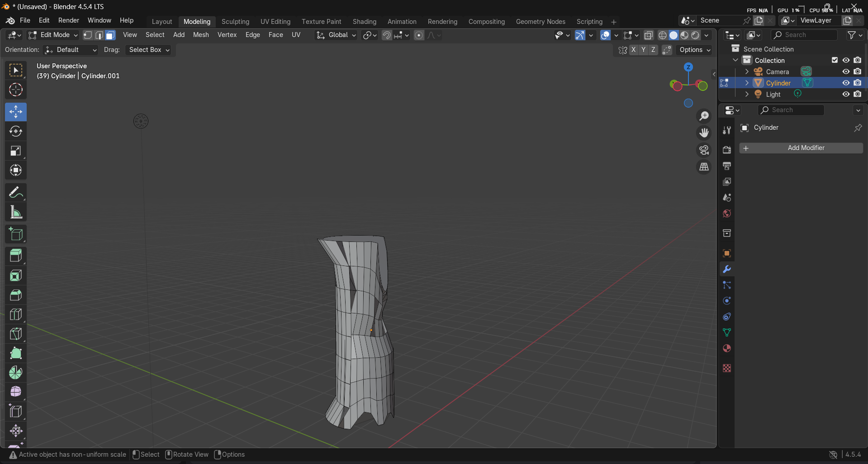Viewport: 868px width, 464px height.
Task: Toggle Collection exclude checkbox
Action: pos(835,60)
